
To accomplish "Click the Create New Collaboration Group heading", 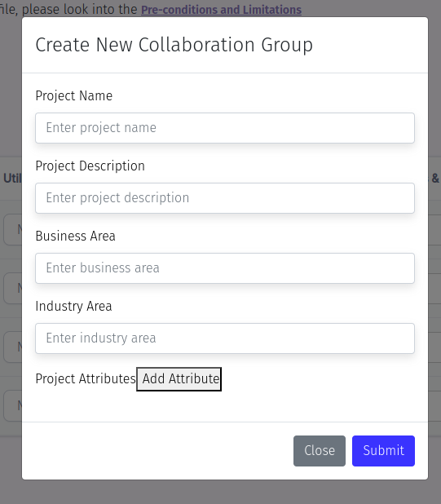I will point(174,45).
